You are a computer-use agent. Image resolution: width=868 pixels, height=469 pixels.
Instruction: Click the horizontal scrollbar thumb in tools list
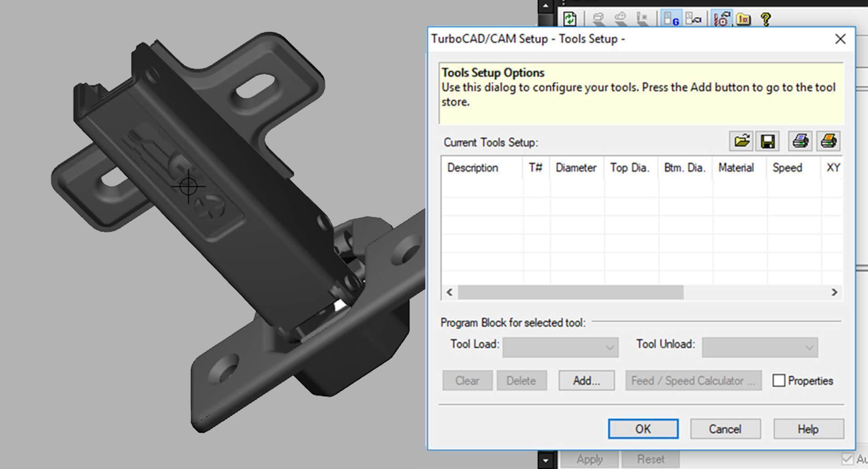tap(571, 292)
